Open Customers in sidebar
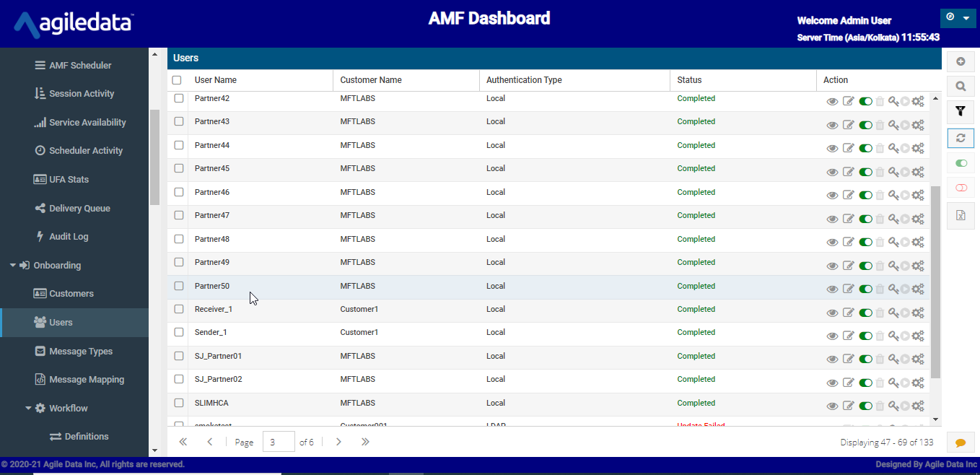The height and width of the screenshot is (475, 980). (x=71, y=294)
